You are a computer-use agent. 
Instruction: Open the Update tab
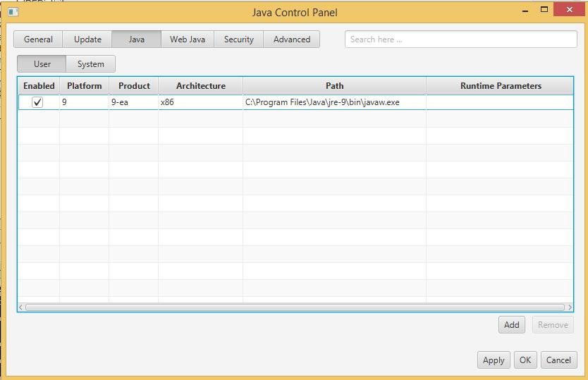pos(87,39)
